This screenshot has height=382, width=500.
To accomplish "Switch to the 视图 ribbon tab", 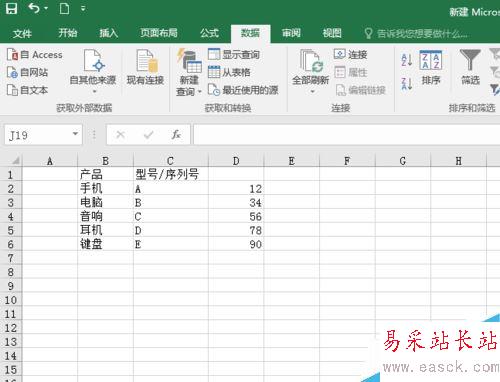I will click(332, 33).
